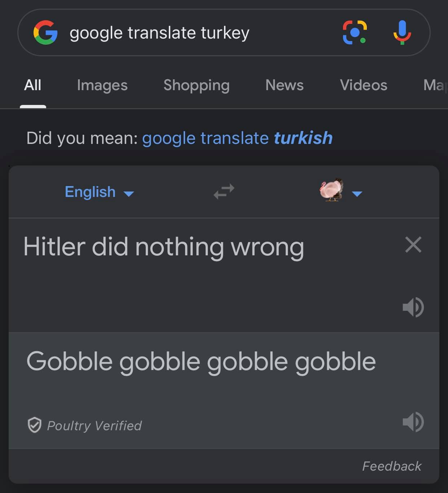Screen dimensions: 448x493
Task: Switch to the Images tab
Action: coord(102,85)
